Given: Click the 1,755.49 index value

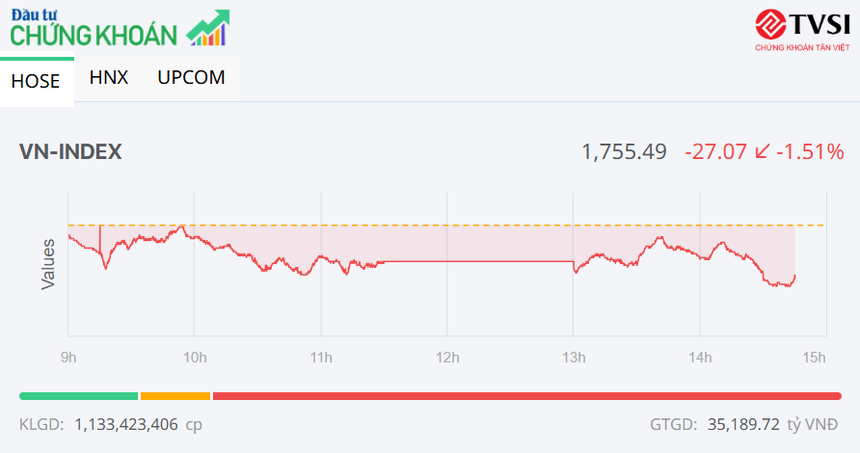Looking at the screenshot, I should (624, 152).
